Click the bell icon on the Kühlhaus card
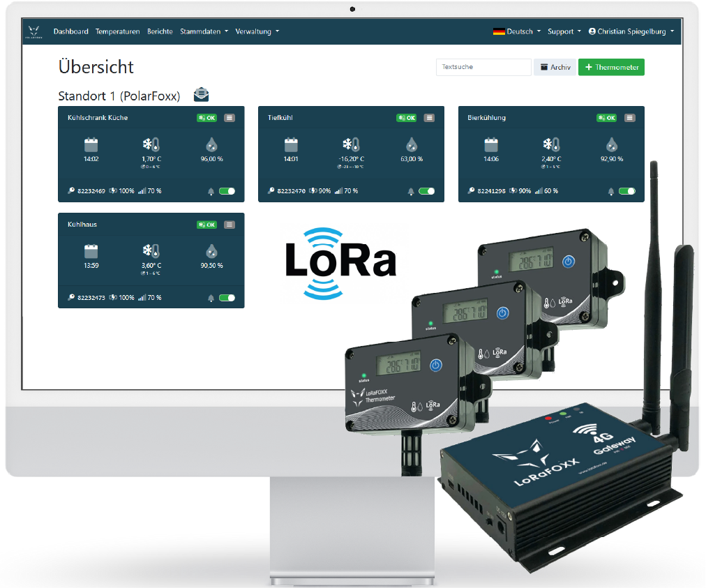 click(x=211, y=298)
